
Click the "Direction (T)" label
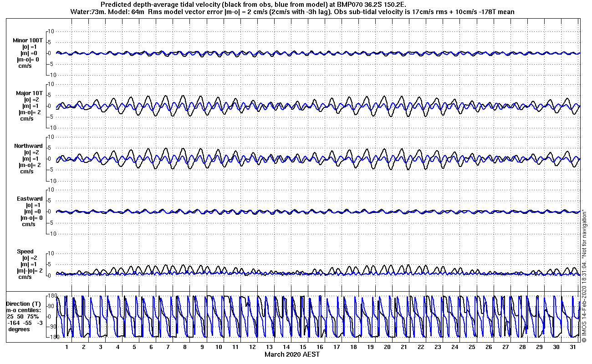tap(24, 304)
